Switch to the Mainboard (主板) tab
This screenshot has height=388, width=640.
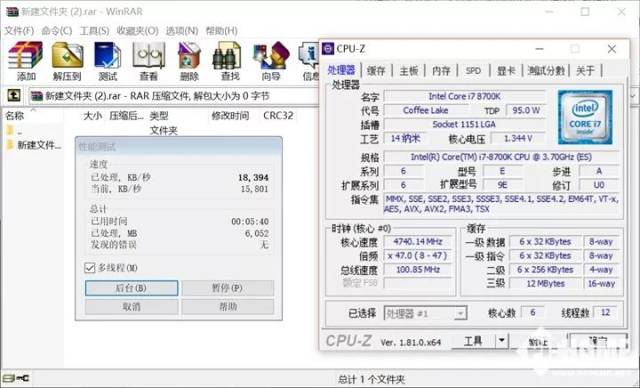409,71
